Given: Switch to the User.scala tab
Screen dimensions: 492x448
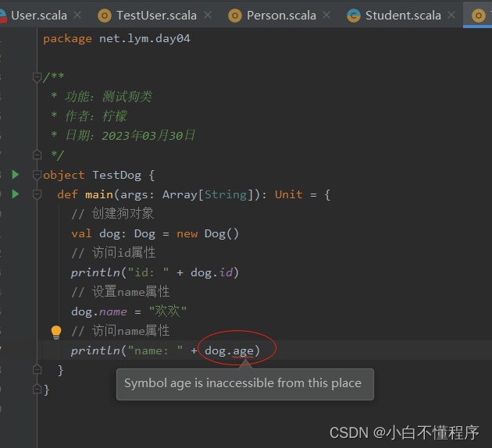Looking at the screenshot, I should pyautogui.click(x=39, y=16).
